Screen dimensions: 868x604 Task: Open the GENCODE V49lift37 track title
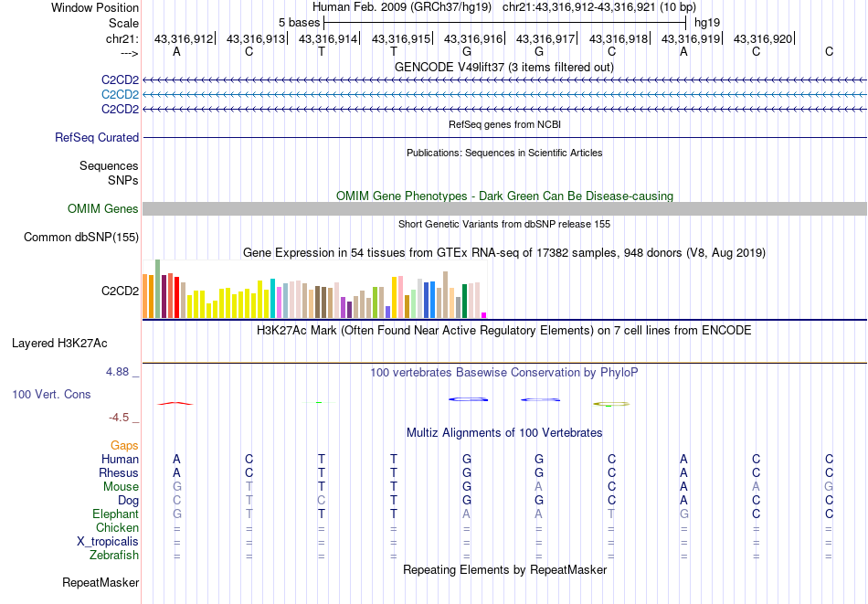pos(503,67)
